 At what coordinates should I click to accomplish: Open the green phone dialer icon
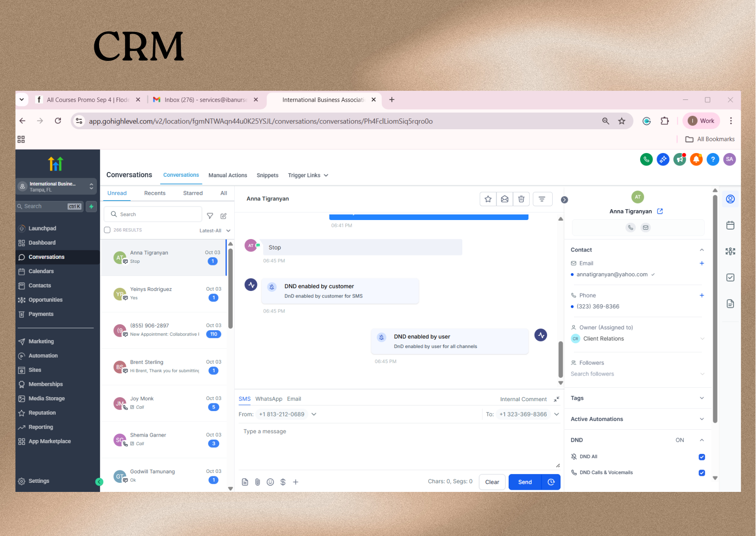[x=646, y=160]
